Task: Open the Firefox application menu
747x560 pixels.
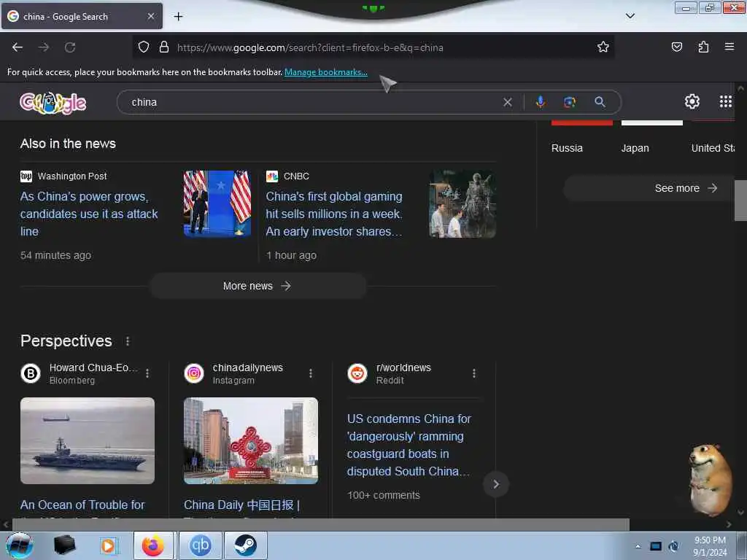Action: (729, 47)
